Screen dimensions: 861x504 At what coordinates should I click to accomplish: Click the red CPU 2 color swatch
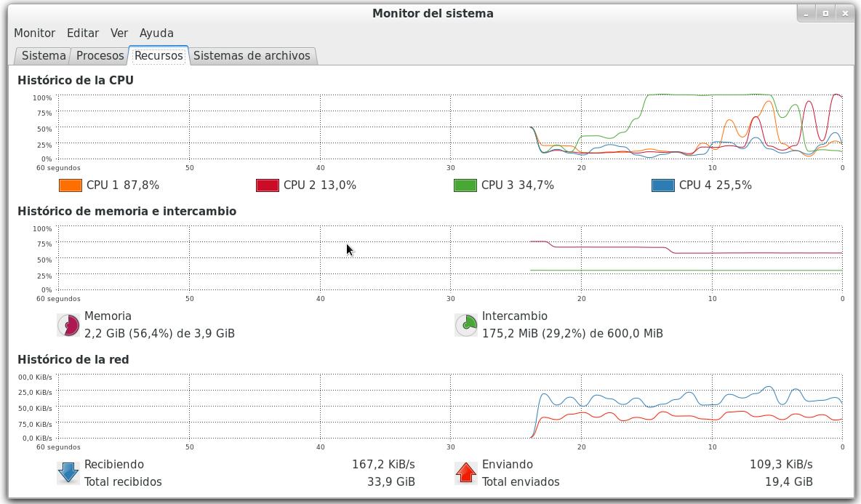[268, 185]
